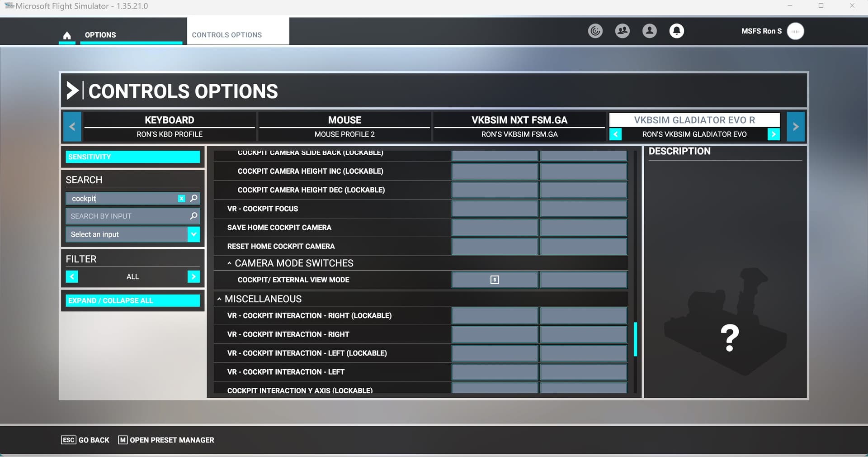Collapse the Miscellaneous section
Screen dimensions: 868x457
pos(219,299)
